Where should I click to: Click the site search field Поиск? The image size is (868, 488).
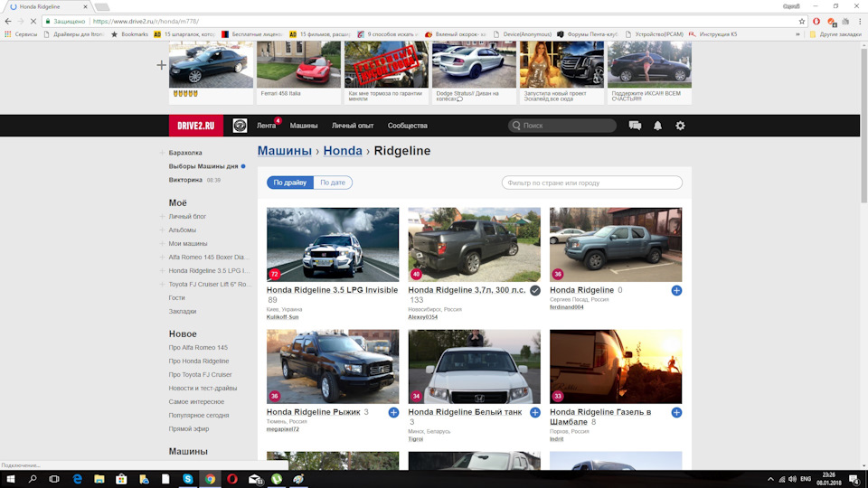pyautogui.click(x=562, y=126)
